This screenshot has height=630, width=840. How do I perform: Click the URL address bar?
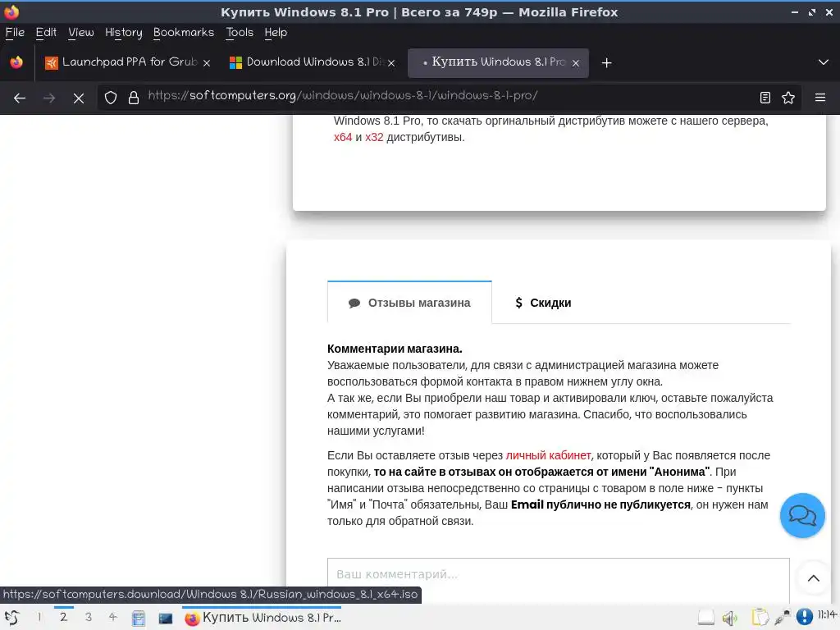pos(449,98)
